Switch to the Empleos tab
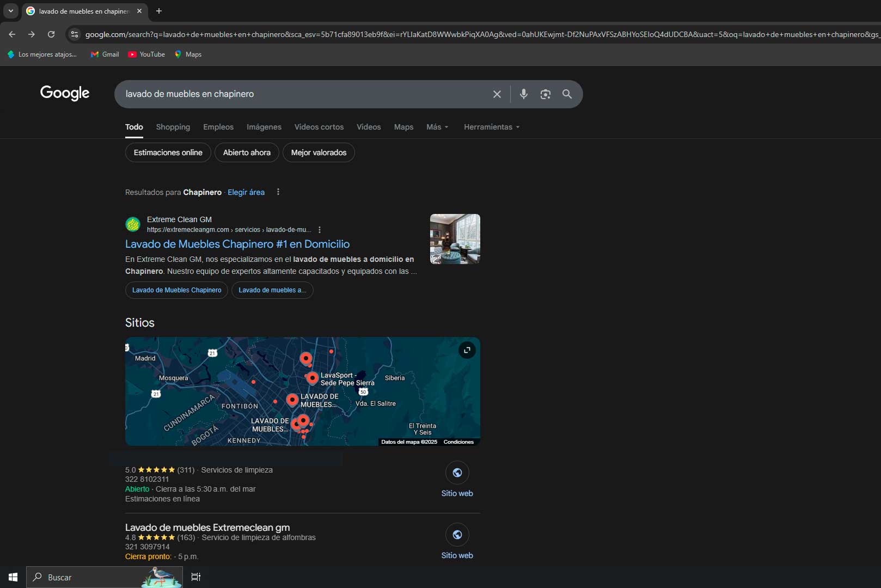 click(218, 127)
